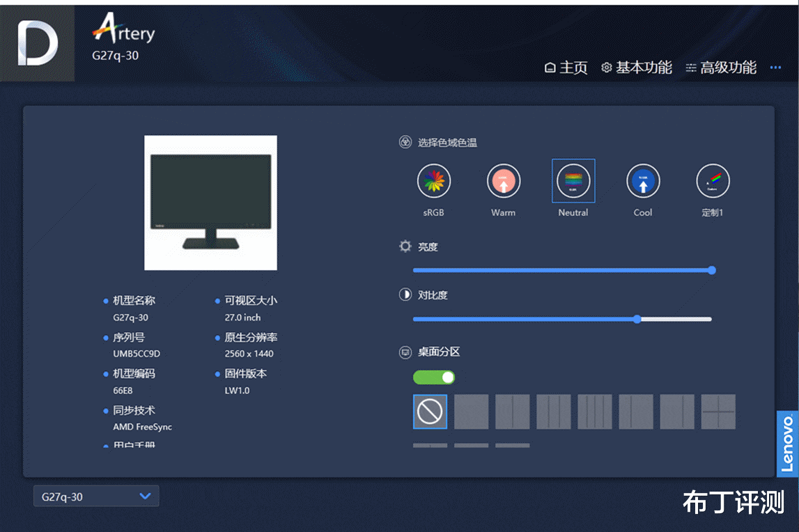Click the native resolution value 2560 x 1440

pos(249,354)
